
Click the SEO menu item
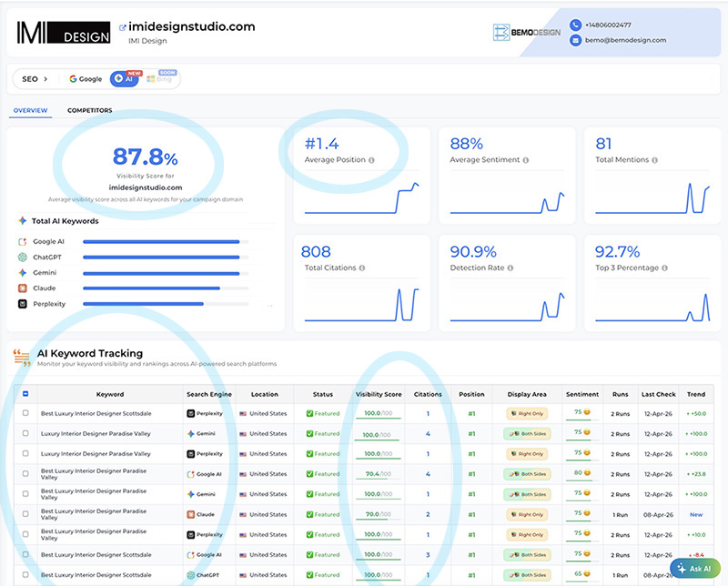point(30,79)
